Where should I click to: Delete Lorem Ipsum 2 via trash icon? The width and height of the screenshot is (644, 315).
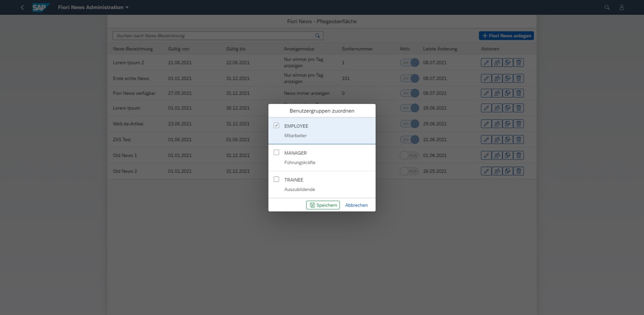pos(519,63)
